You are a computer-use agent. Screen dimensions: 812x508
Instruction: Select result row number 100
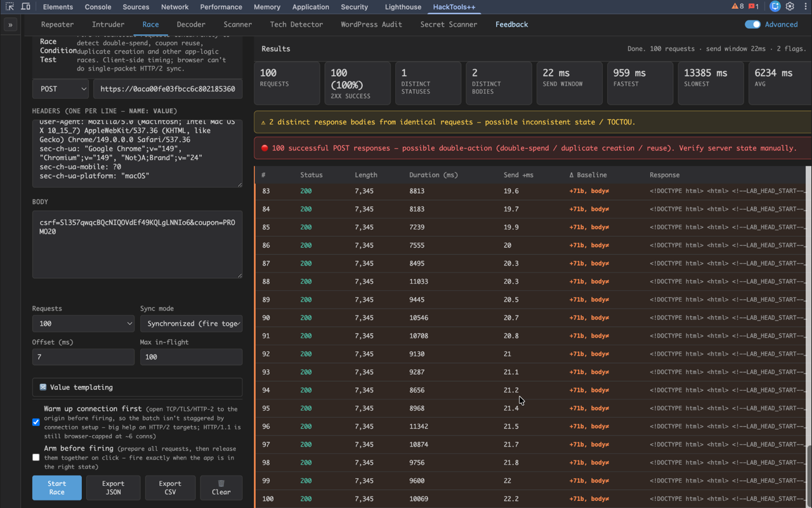(530, 499)
